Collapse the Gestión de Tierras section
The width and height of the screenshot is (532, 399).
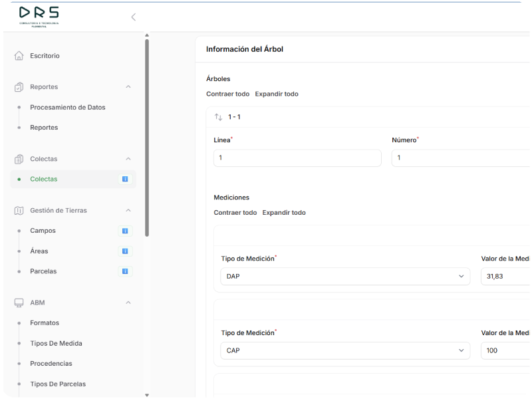[x=128, y=211]
